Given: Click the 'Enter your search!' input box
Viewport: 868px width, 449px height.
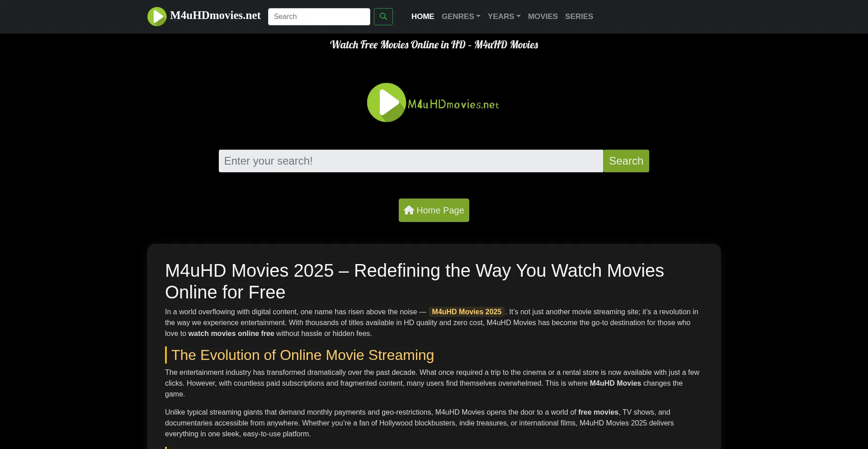Looking at the screenshot, I should (x=410, y=161).
